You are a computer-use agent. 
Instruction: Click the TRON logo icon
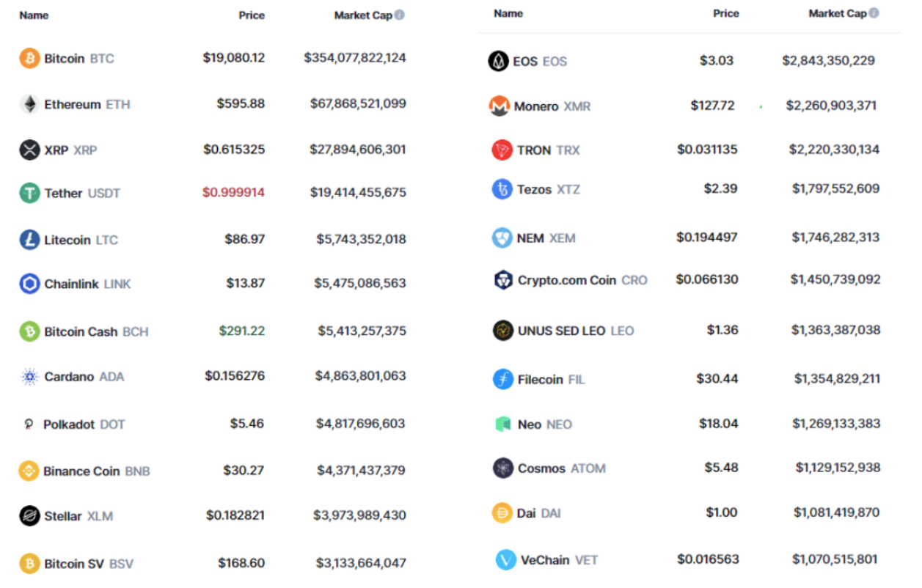pyautogui.click(x=502, y=150)
